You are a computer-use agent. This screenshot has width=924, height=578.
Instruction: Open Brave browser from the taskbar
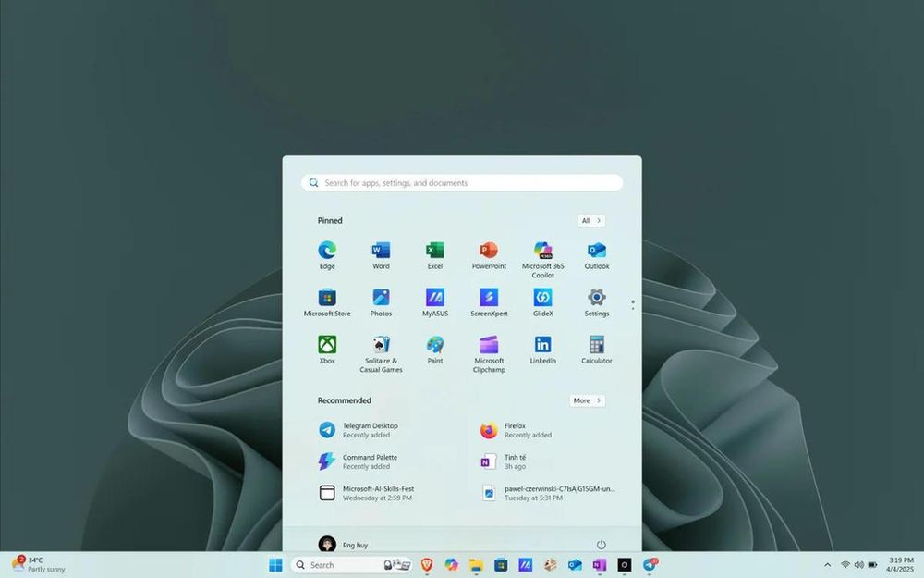point(427,565)
